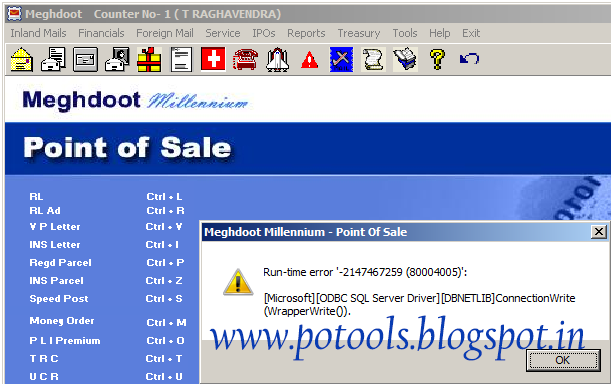Select the Speed Post entry

coord(59,299)
